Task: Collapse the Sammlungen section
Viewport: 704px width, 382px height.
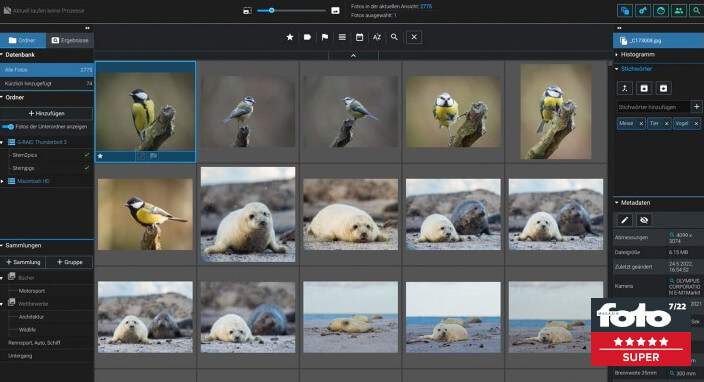Action: [2, 246]
